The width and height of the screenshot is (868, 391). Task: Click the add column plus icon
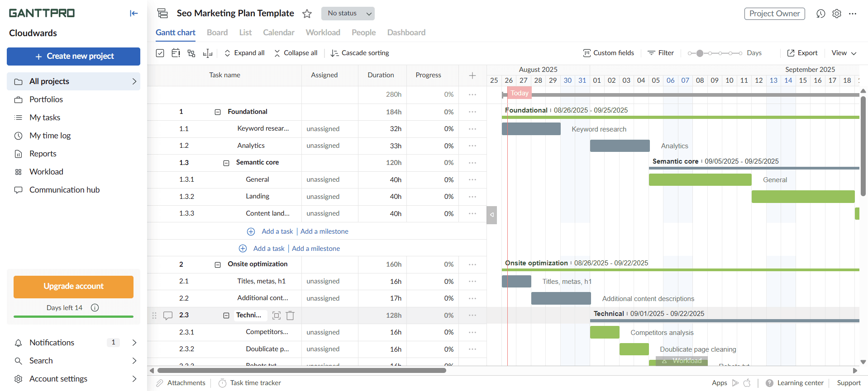pyautogui.click(x=472, y=75)
